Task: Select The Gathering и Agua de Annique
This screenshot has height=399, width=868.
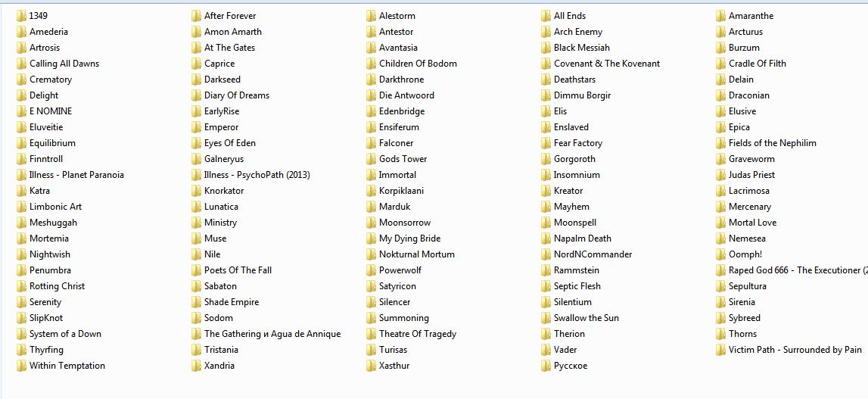Action: point(272,334)
